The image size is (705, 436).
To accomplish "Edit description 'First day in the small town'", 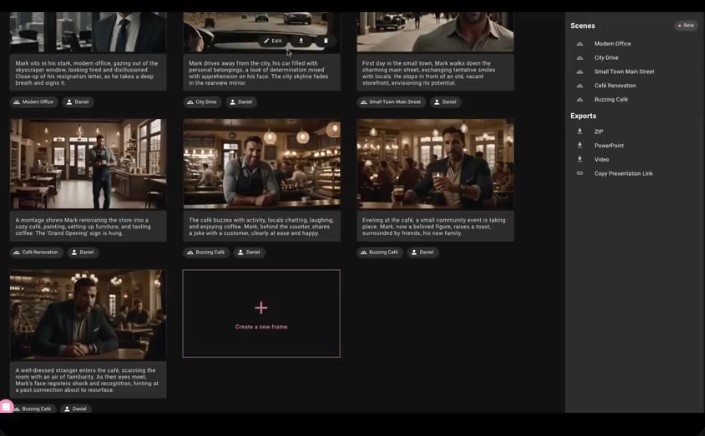I will pyautogui.click(x=435, y=73).
